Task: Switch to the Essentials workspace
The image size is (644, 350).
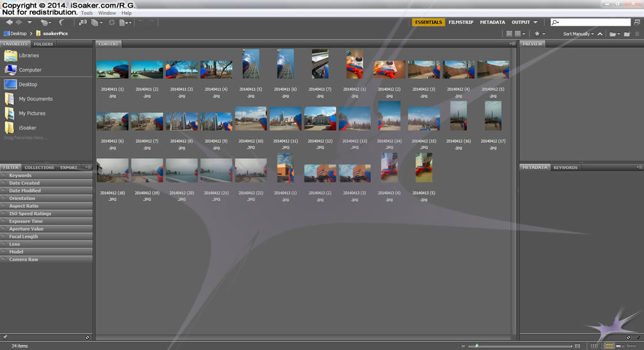Action: pyautogui.click(x=428, y=22)
